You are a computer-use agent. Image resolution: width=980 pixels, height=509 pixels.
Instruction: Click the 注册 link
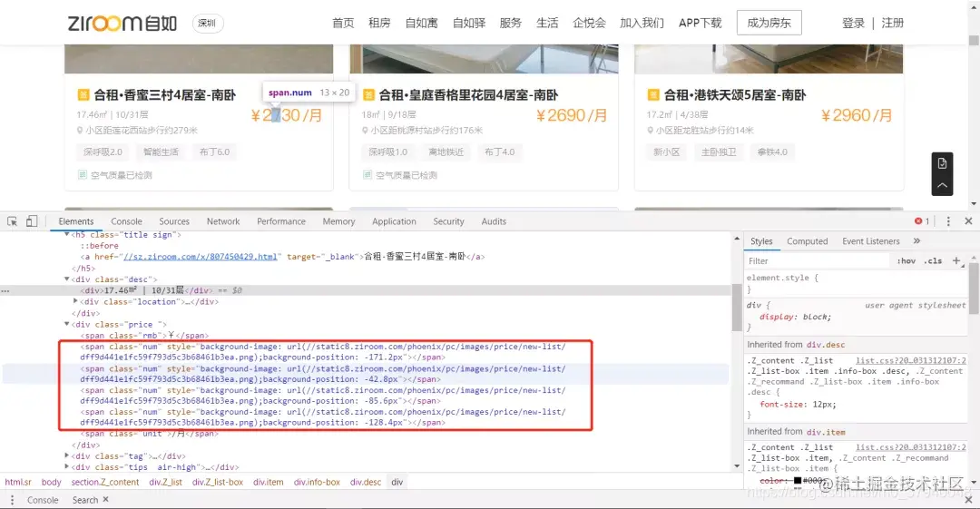point(893,24)
